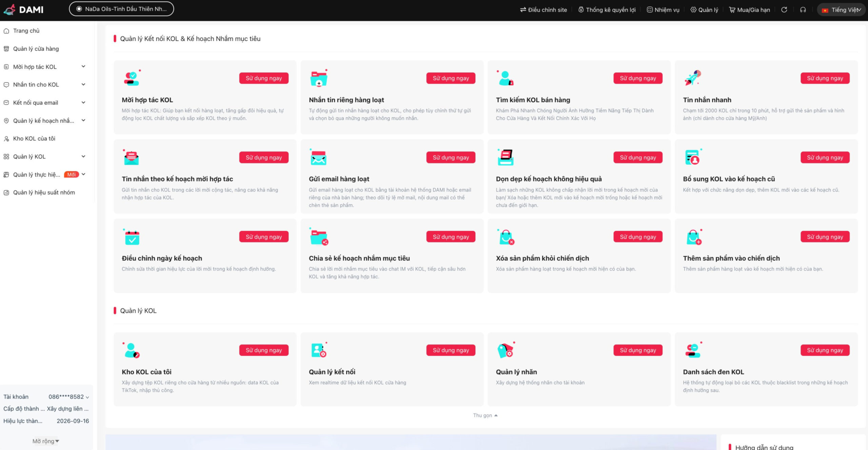The image size is (868, 450).
Task: Collapse the features with Thu gọn
Action: [x=485, y=415]
